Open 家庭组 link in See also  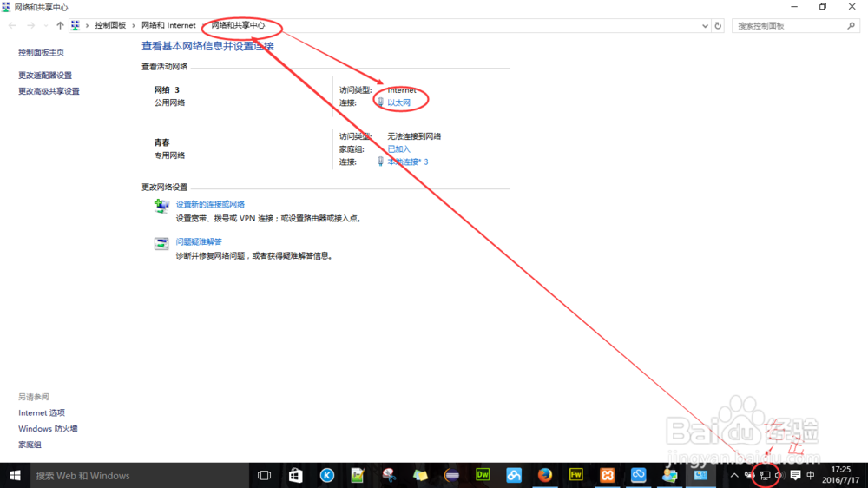pyautogui.click(x=30, y=445)
